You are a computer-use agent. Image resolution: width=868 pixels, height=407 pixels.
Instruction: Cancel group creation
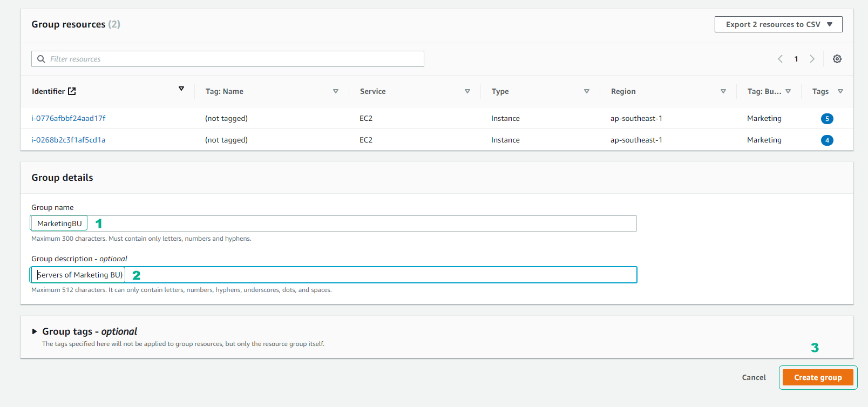pos(754,377)
